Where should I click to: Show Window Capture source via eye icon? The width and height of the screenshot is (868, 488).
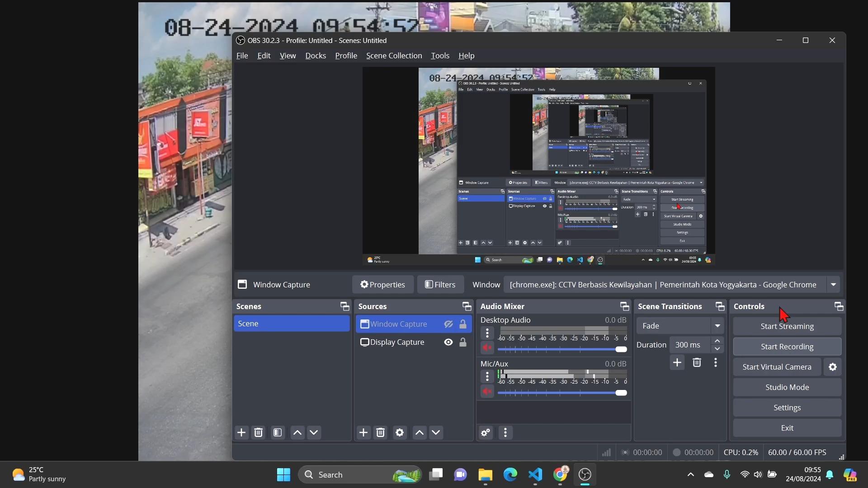(448, 324)
